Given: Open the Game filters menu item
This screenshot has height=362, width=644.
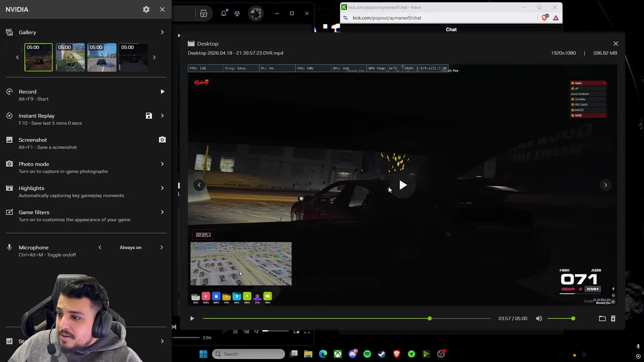Looking at the screenshot, I should click(86, 216).
